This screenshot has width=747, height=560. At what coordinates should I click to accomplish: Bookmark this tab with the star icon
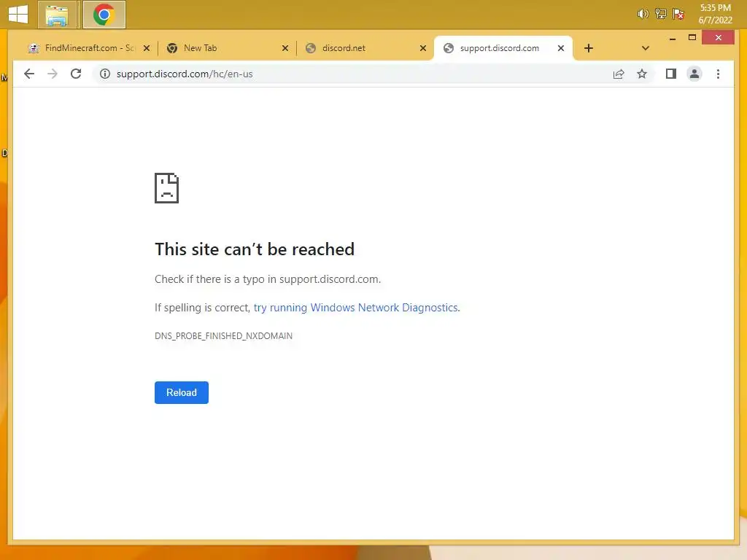(642, 74)
